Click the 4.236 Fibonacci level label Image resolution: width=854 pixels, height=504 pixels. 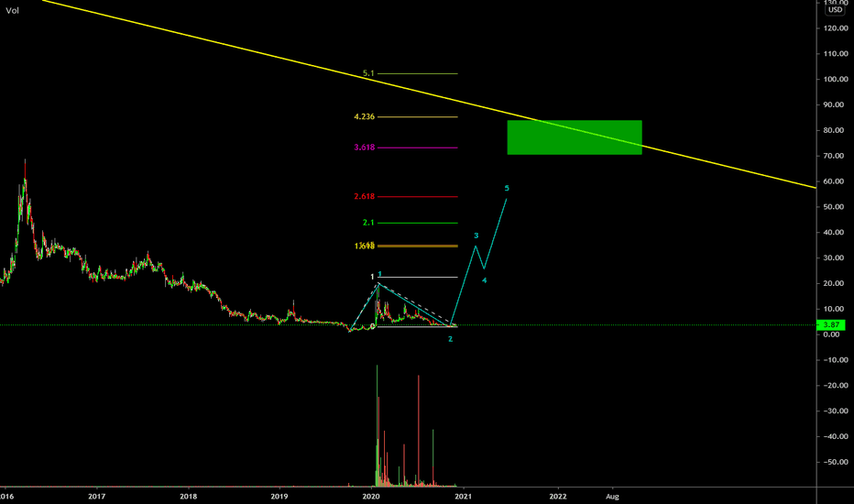[365, 116]
